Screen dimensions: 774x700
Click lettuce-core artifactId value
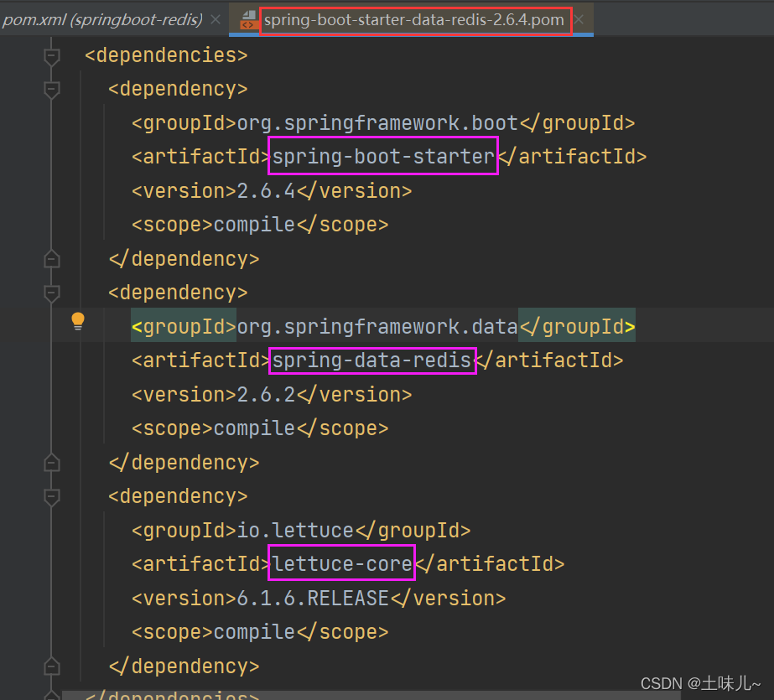342,564
